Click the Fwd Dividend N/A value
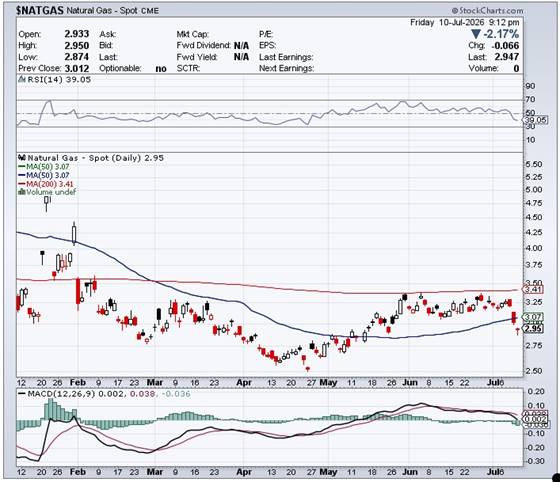Screen dimensions: 560x482 coord(241,46)
